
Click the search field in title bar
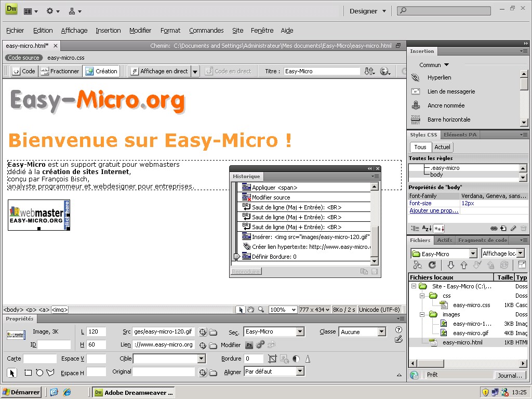pyautogui.click(x=444, y=11)
